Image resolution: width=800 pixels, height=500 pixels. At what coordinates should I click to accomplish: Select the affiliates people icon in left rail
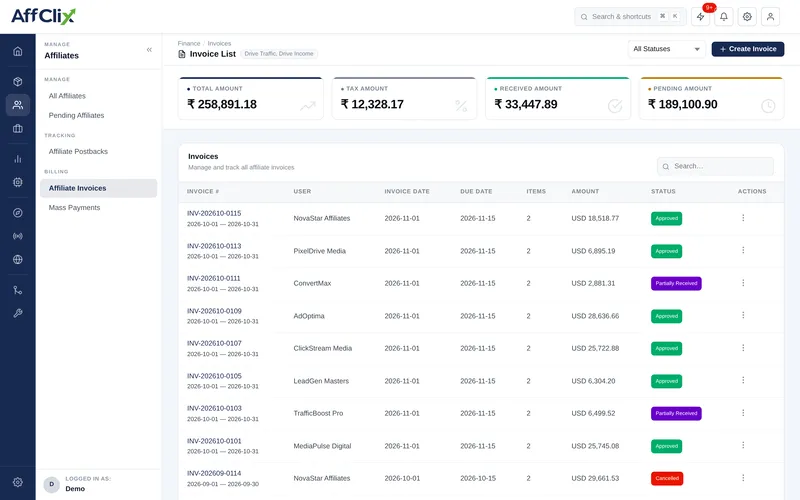(x=18, y=105)
